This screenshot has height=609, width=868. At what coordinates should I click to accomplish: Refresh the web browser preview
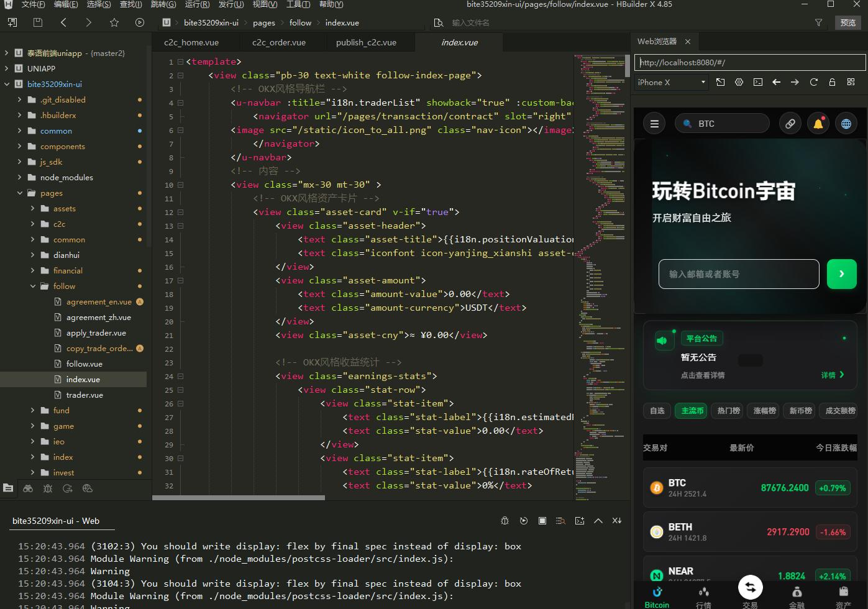(813, 82)
